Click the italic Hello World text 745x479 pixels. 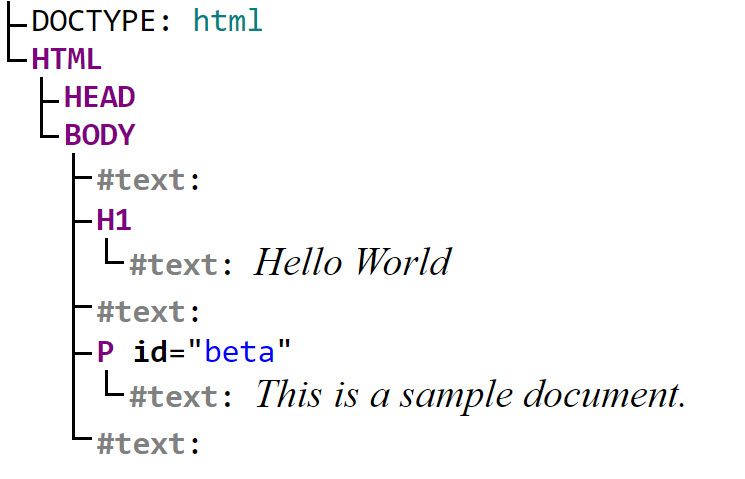(353, 262)
